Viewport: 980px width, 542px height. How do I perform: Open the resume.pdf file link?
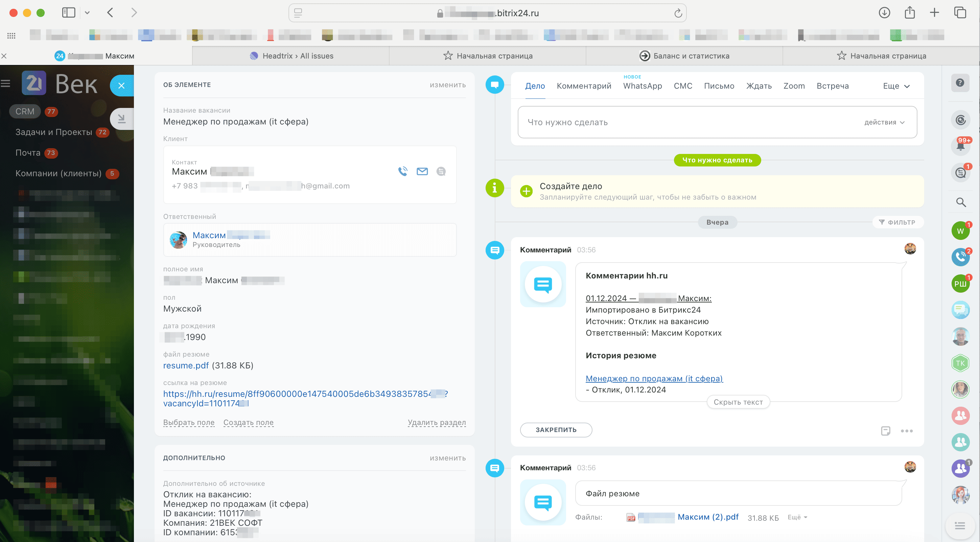186,365
